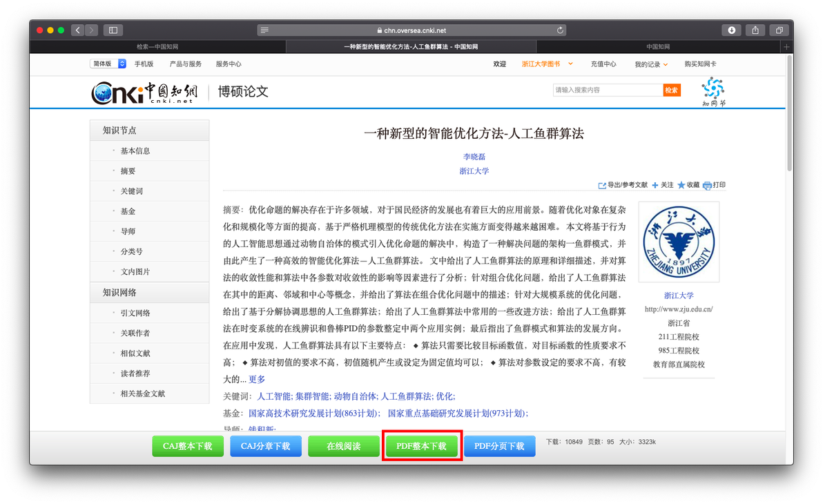823x504 pixels.
Task: Click keyword 人工鱼群算法
Action: (406, 396)
